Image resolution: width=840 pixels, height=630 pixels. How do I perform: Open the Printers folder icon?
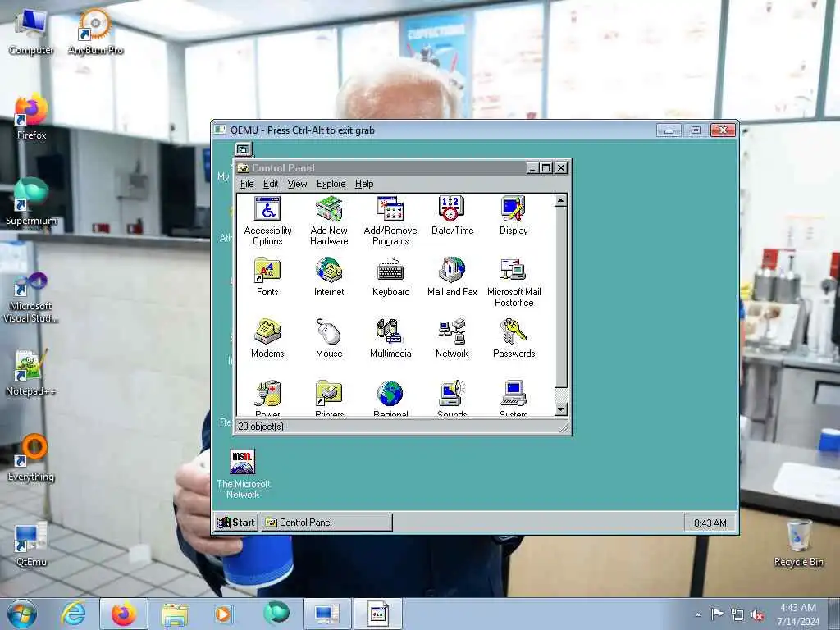(x=329, y=398)
